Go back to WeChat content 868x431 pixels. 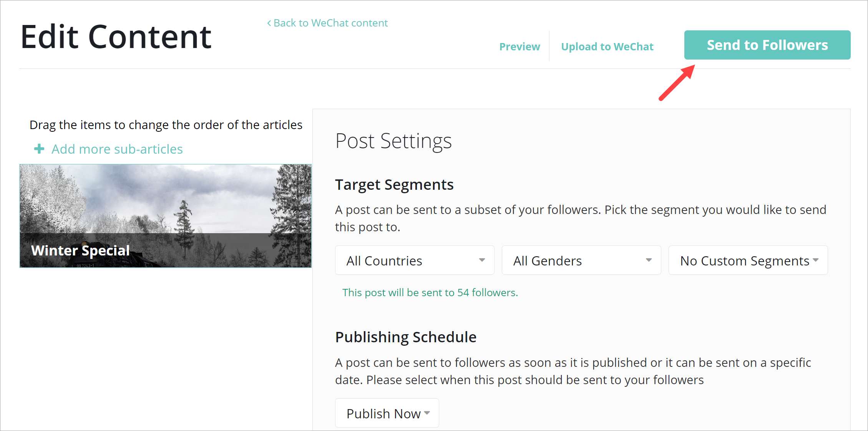point(330,23)
